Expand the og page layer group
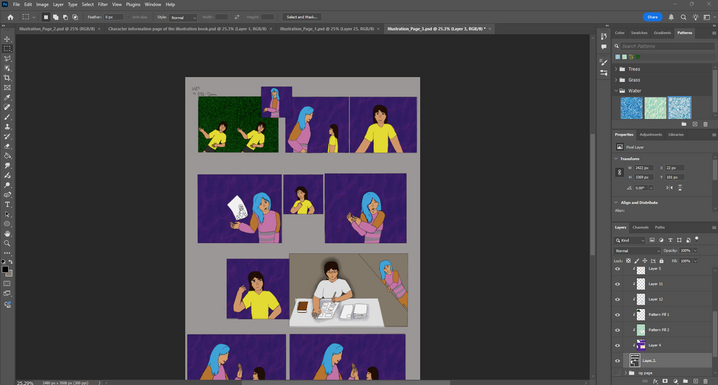 coord(626,373)
